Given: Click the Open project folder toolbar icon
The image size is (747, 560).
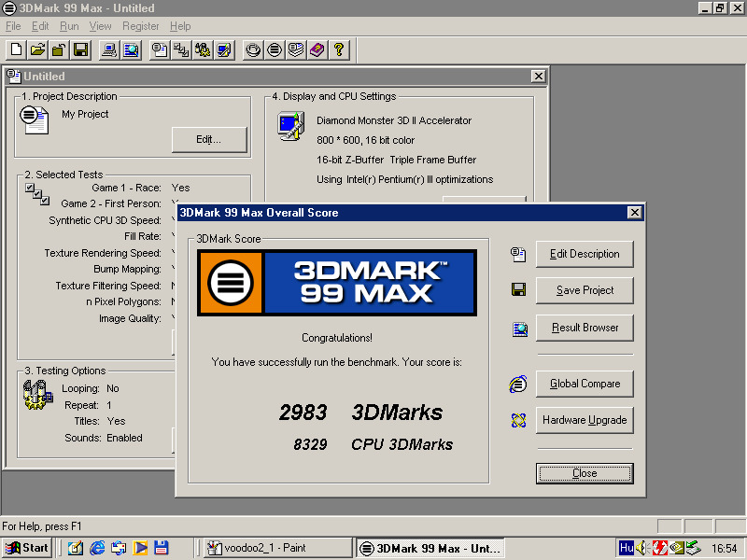Looking at the screenshot, I should (37, 49).
